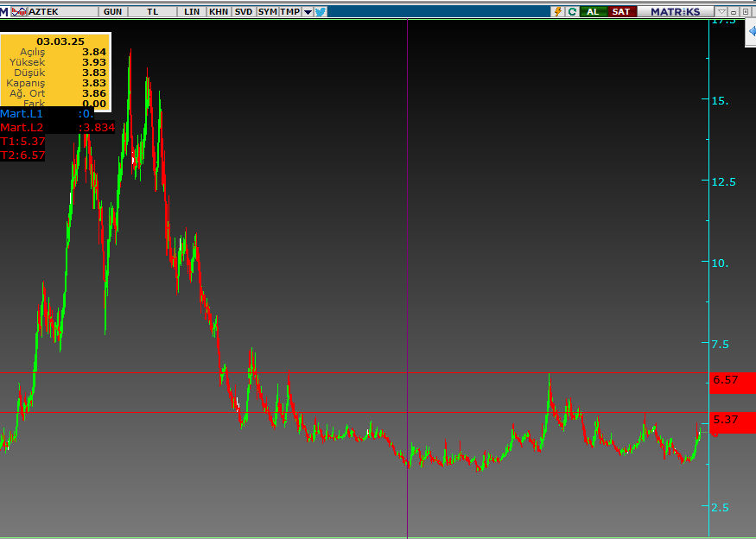This screenshot has width=756, height=539.
Task: Click the 12.5 price axis label
Action: 724,182
